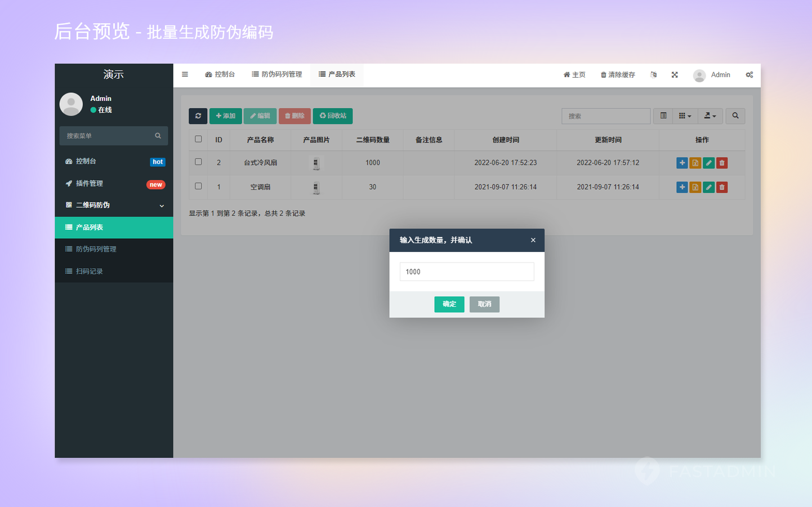Screen dimensions: 812x507
Task: Click blue plus icon for 台式冷风扇 row
Action: pyautogui.click(x=682, y=163)
